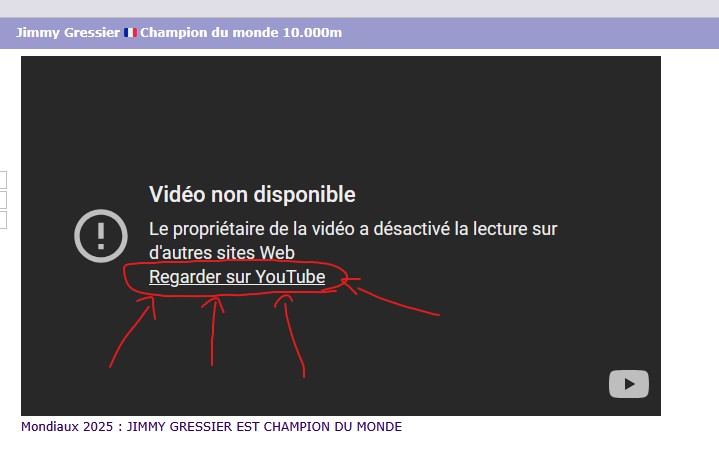Click the word YouTube in the underlined link
This screenshot has height=472, width=719.
click(290, 277)
